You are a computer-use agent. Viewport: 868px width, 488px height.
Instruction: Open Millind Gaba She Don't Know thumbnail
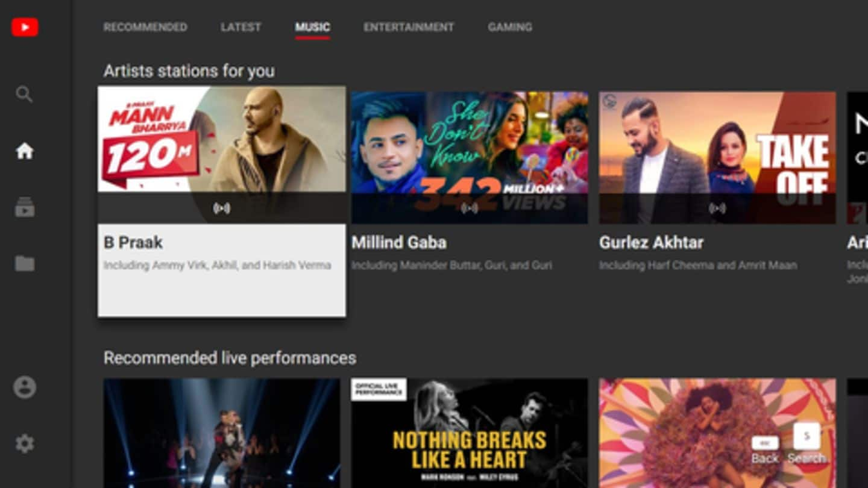click(470, 157)
